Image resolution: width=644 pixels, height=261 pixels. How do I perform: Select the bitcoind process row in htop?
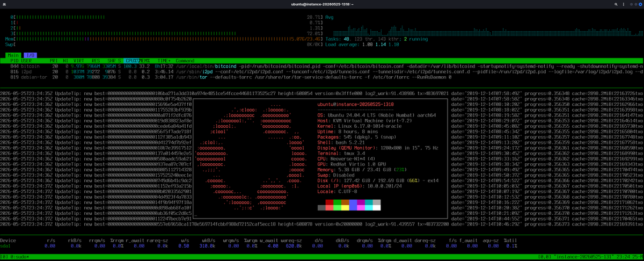tap(322, 66)
